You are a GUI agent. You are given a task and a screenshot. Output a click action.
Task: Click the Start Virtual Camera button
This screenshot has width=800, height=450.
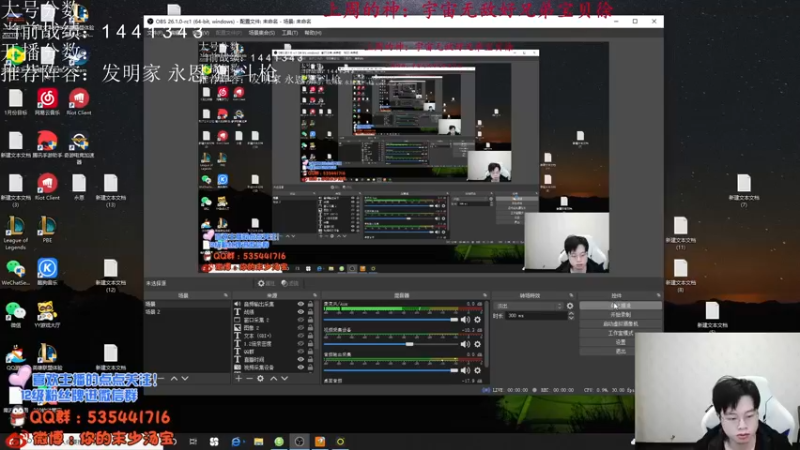[620, 324]
